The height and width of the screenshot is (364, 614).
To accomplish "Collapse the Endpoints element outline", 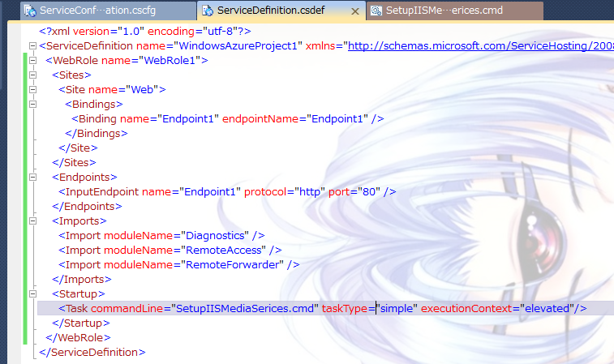I will point(33,178).
